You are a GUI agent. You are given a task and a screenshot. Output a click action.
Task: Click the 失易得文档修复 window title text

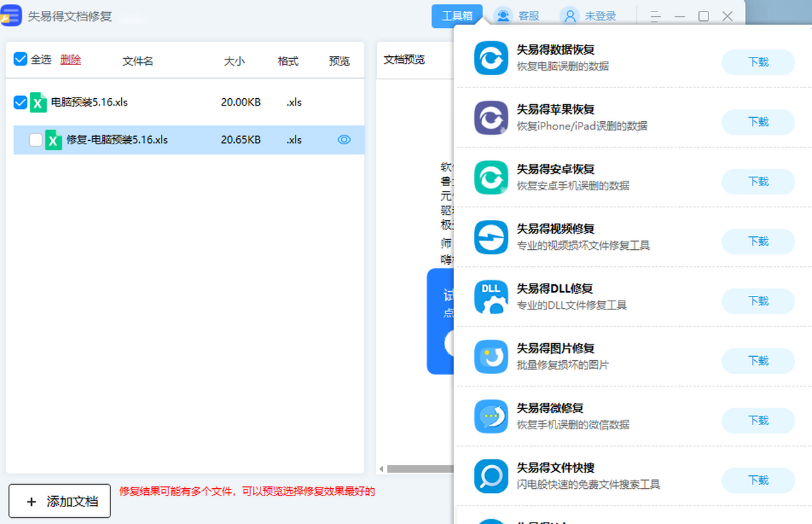(x=70, y=16)
